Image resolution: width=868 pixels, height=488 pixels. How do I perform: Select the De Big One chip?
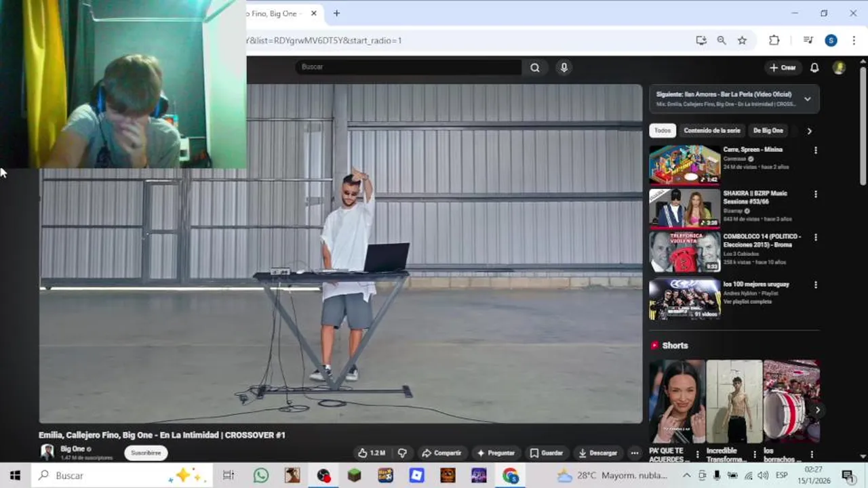pyautogui.click(x=768, y=130)
